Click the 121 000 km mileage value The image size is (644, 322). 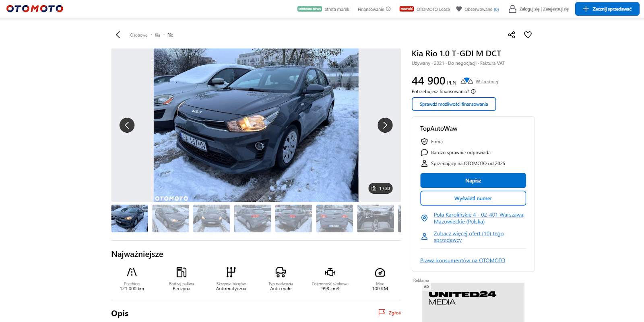[132, 289]
